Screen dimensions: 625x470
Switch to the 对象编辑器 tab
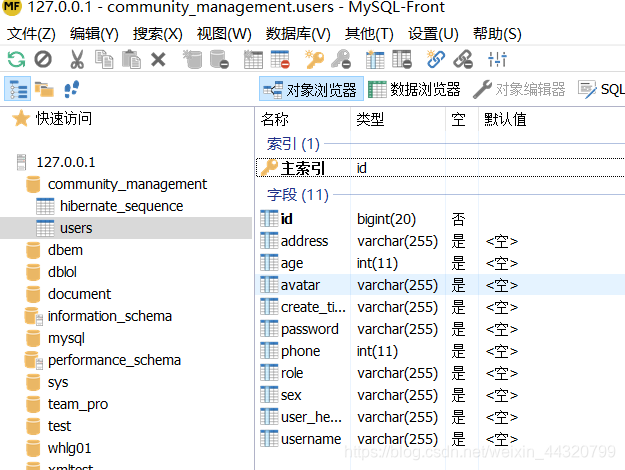tap(519, 89)
